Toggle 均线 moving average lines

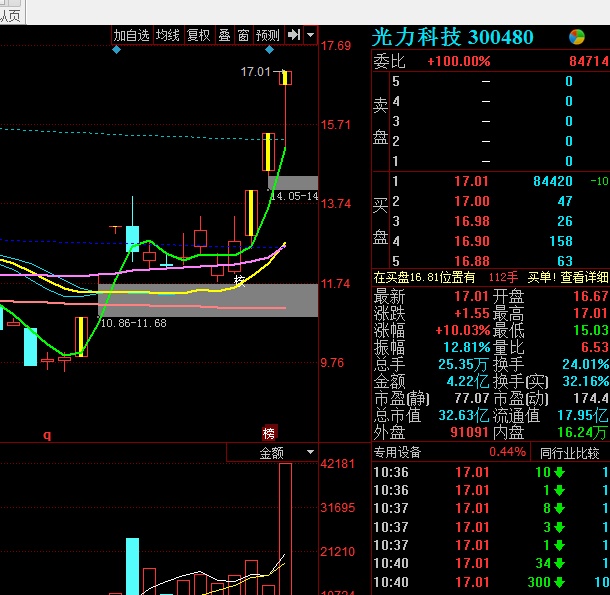(x=167, y=35)
